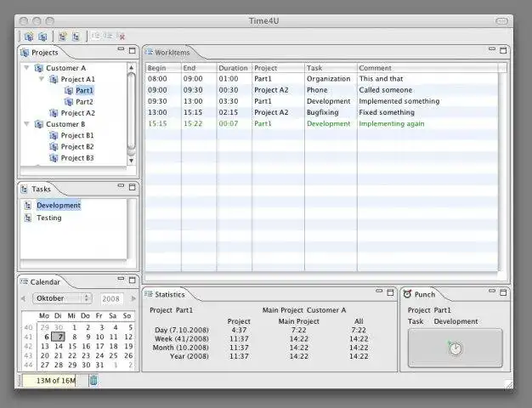Select Project B2 in the Projects tree

click(x=77, y=147)
